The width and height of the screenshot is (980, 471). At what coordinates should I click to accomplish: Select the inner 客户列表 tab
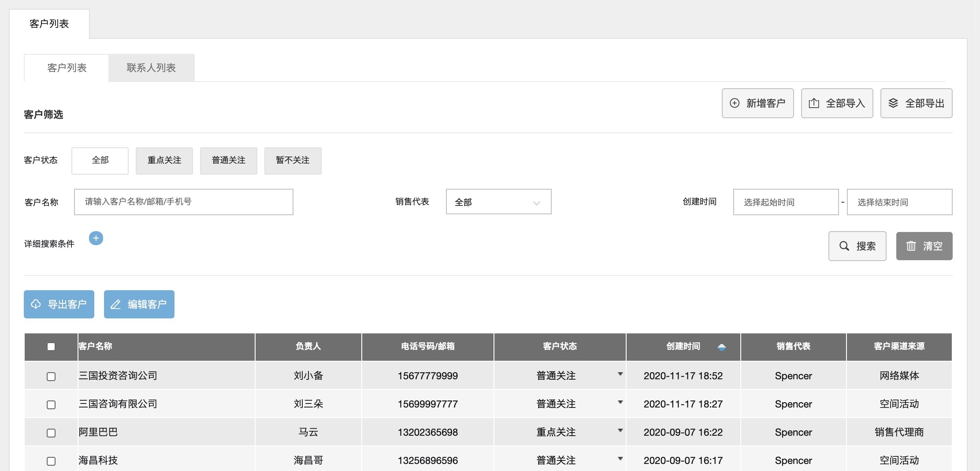coord(67,68)
